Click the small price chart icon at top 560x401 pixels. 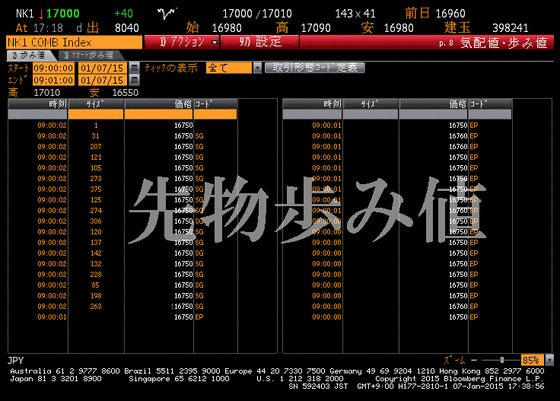coord(167,14)
